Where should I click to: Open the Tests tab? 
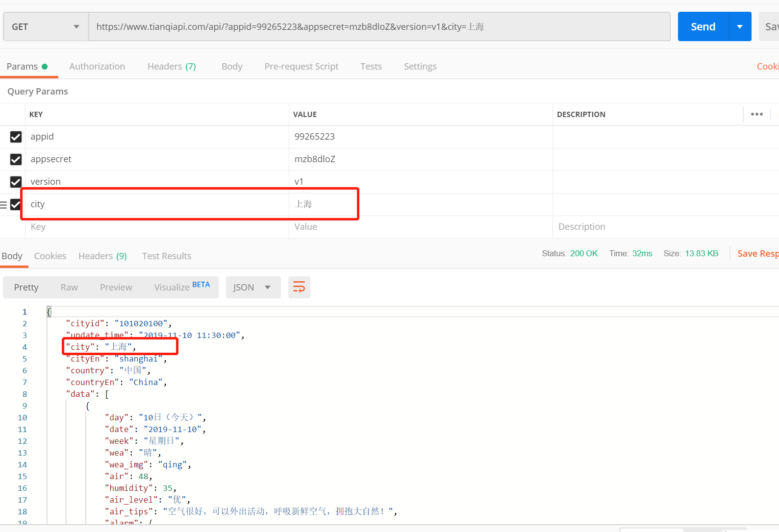[x=371, y=66]
